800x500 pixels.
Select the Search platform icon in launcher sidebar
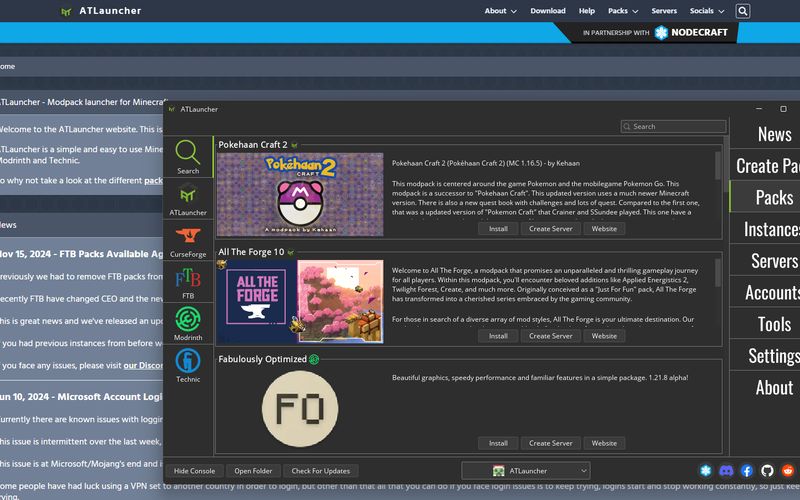[x=188, y=157]
